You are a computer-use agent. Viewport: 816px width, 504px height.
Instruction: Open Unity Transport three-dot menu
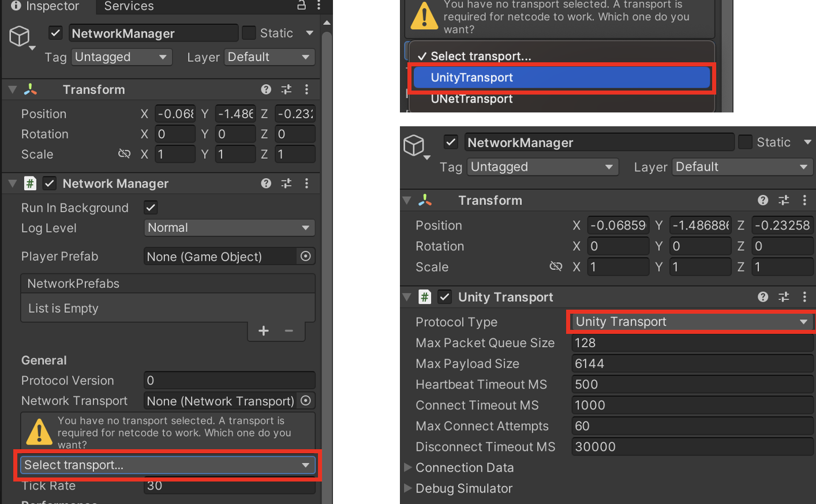coord(804,297)
